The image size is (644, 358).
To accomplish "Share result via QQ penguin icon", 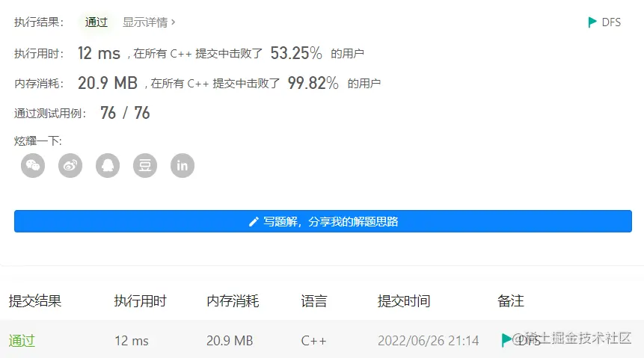I will (x=108, y=165).
